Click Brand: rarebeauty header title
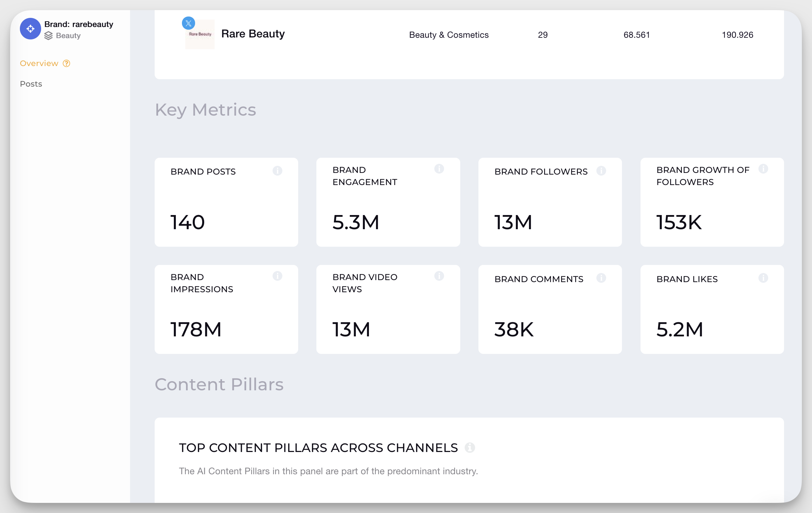The image size is (812, 513). (x=79, y=24)
